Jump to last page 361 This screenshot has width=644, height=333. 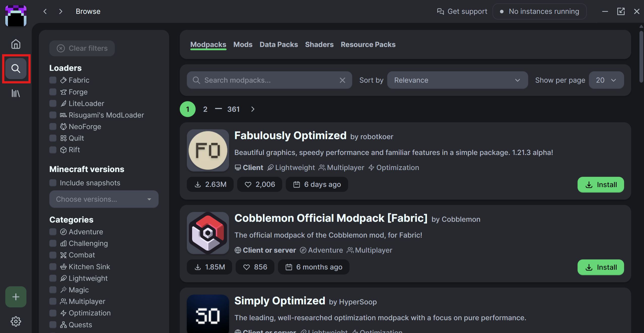(x=233, y=109)
